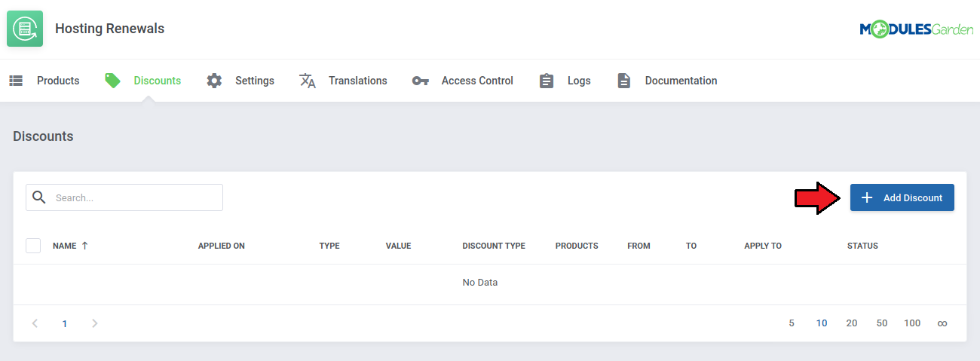Click the Hosting Renewals module logo icon
Viewport: 980px width, 361px height.
click(25, 29)
